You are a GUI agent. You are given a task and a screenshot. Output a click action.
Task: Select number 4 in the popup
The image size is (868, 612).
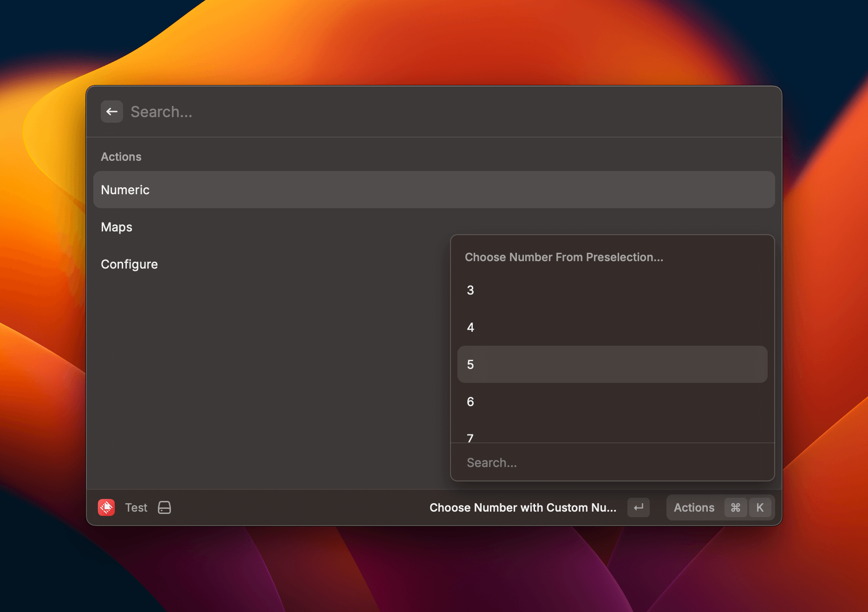click(x=612, y=327)
